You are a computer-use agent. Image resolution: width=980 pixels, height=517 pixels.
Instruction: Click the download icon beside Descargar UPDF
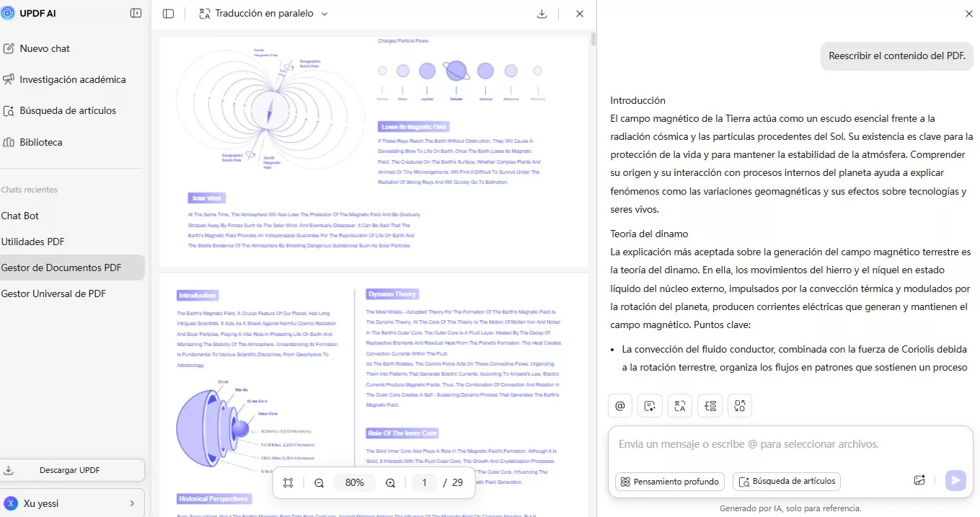pos(9,470)
